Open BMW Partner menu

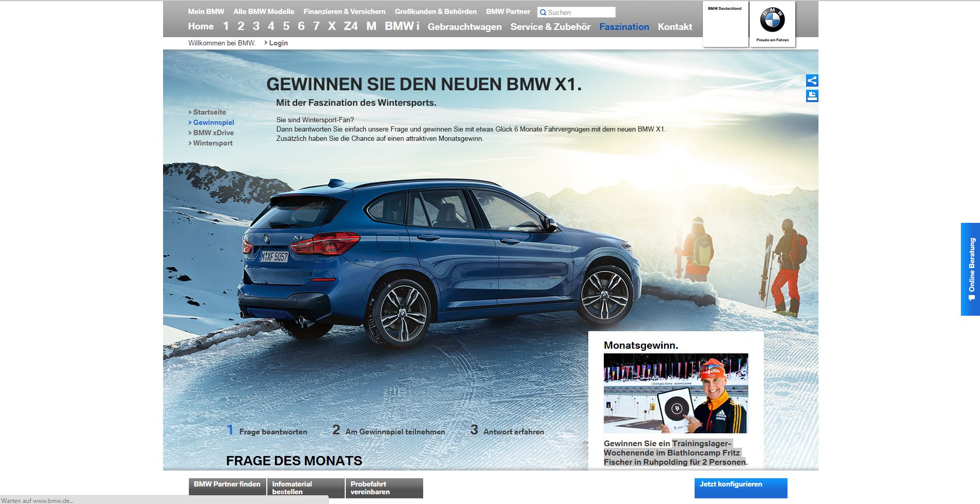pos(508,11)
